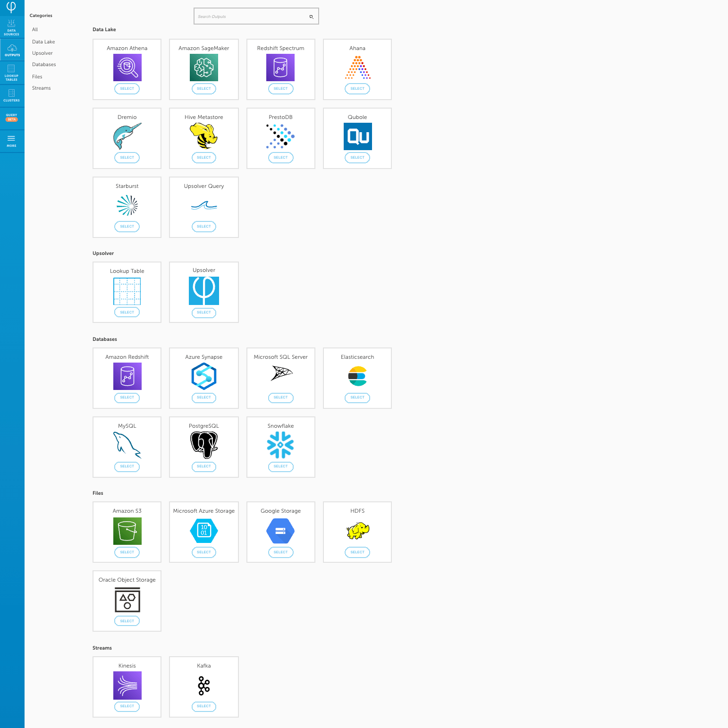Focus the Search Outputs field
The height and width of the screenshot is (728, 728).
click(256, 16)
